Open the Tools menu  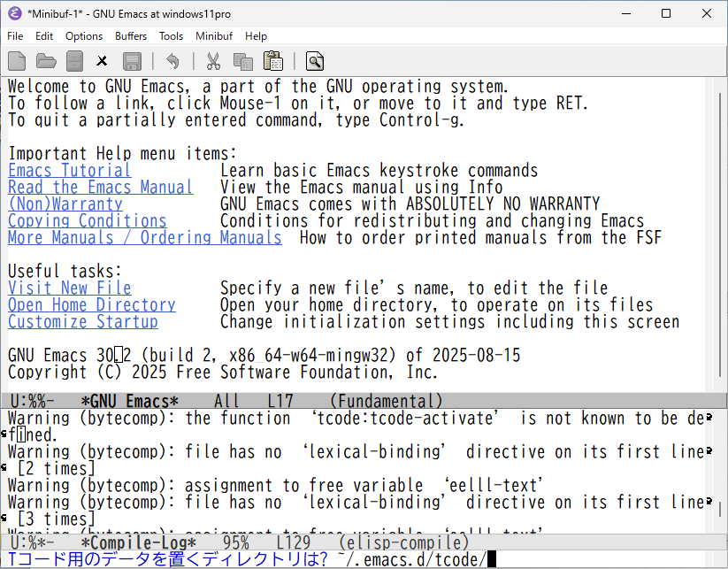coord(171,36)
